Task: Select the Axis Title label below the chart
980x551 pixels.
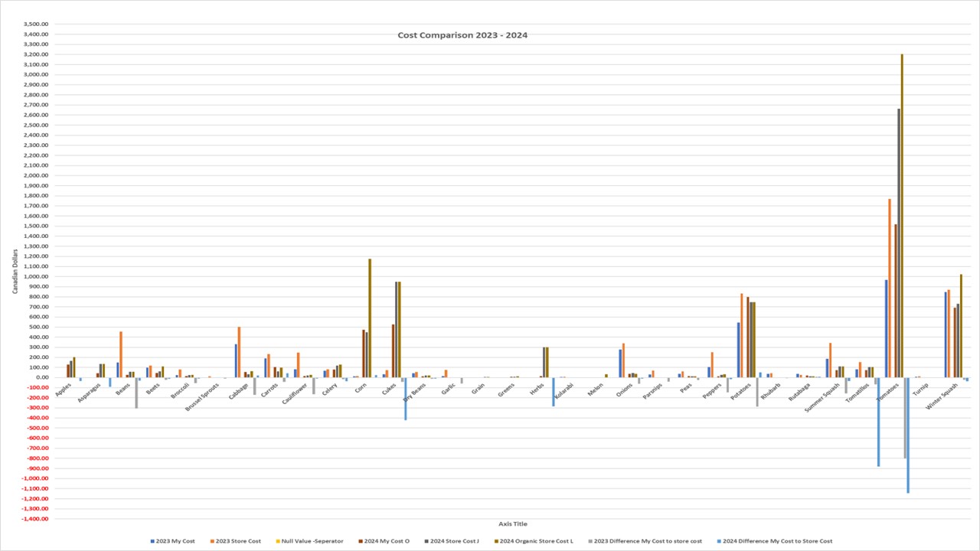Action: click(512, 523)
